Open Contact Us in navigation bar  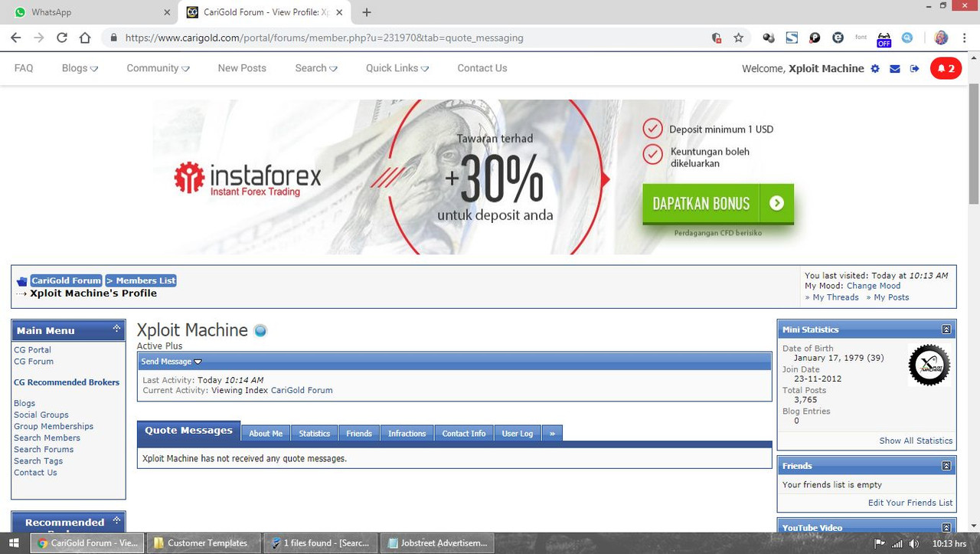tap(482, 68)
